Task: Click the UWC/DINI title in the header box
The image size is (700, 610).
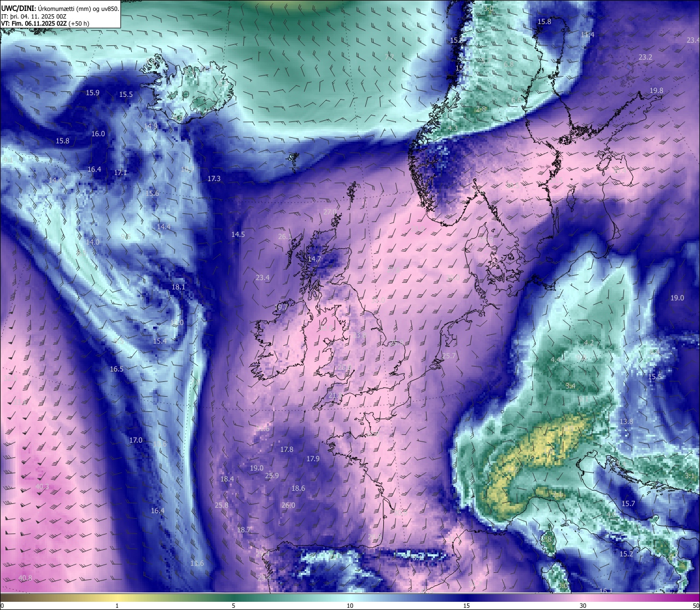Action: (x=19, y=9)
